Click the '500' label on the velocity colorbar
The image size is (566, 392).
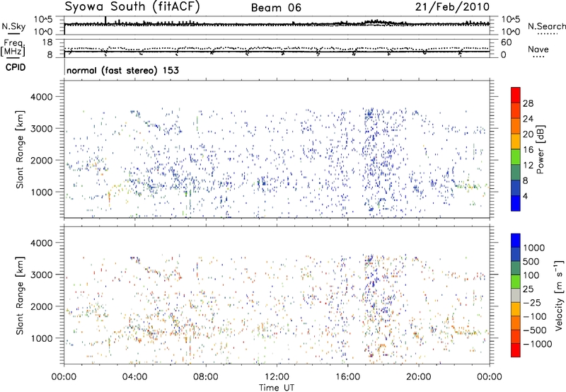click(x=531, y=262)
